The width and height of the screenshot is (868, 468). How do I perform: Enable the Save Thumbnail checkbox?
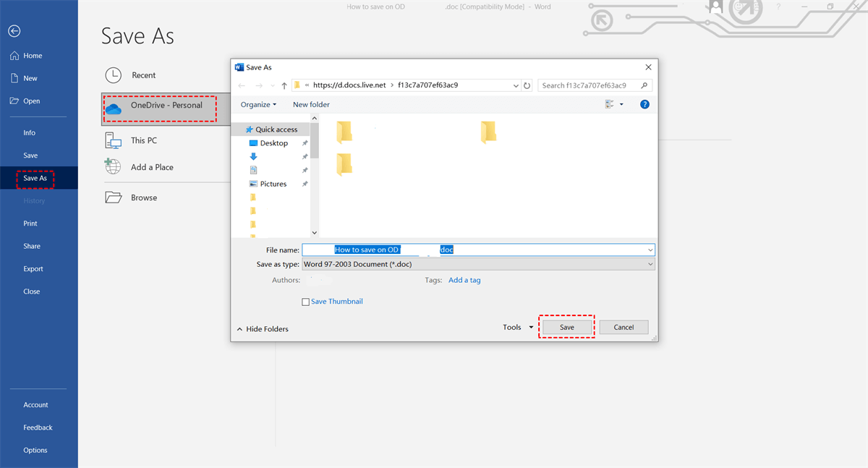(305, 302)
